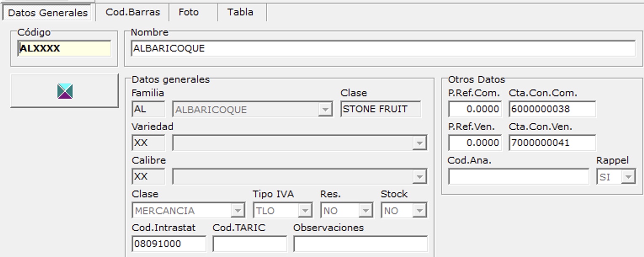Expand the Tipo IVA dropdown
This screenshot has width=644, height=257.
[x=305, y=211]
